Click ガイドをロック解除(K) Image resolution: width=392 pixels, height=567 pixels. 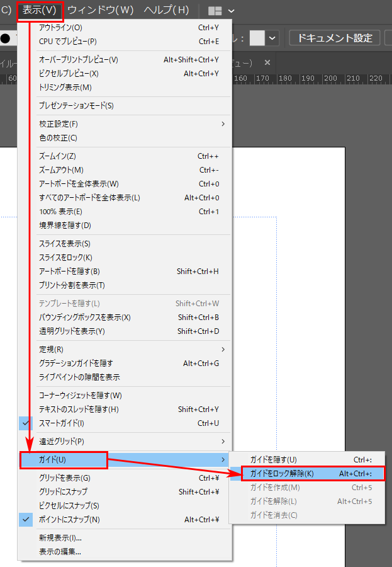click(x=307, y=474)
